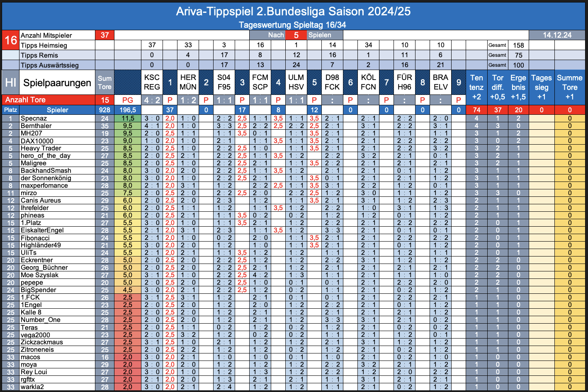Click the Tipps Remis row label
Screen dimensions: 588x392
click(57, 55)
